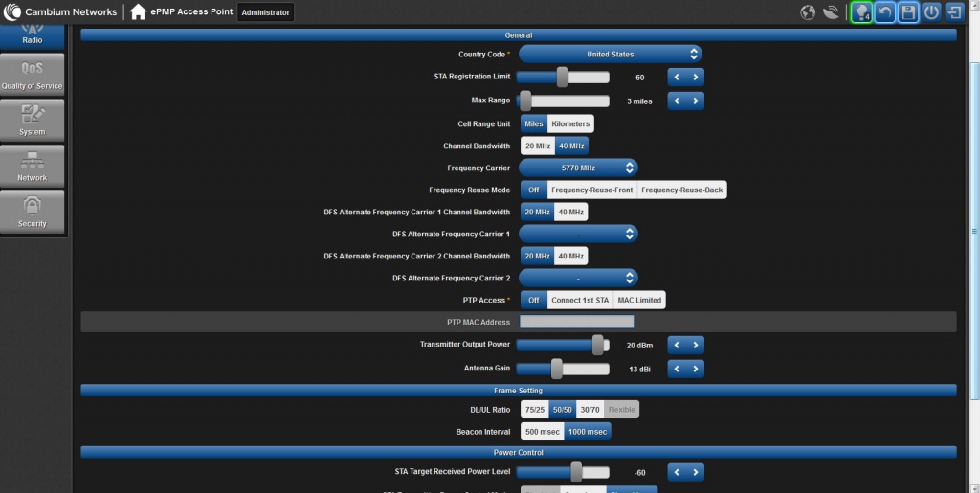Click the logout icon
The width and height of the screenshot is (980, 493).
click(954, 12)
